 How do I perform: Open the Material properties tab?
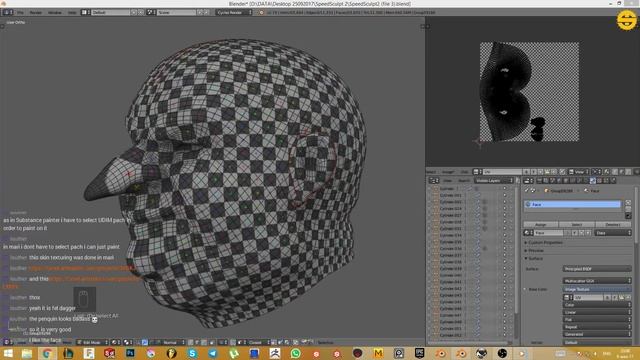593,180
